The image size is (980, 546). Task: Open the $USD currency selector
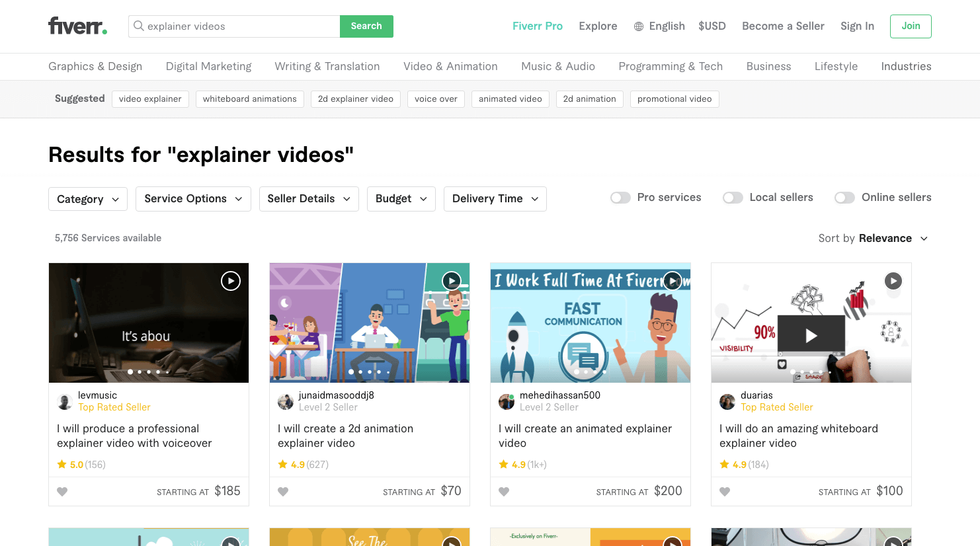pos(712,26)
